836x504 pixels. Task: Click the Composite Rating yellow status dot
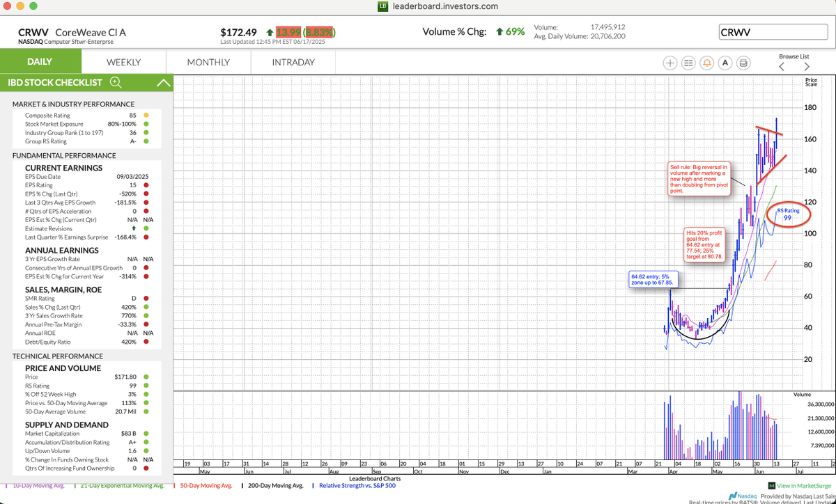point(145,115)
